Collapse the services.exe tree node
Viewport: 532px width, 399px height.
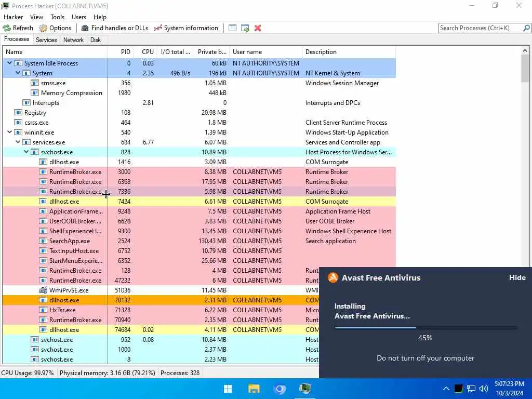coord(18,142)
